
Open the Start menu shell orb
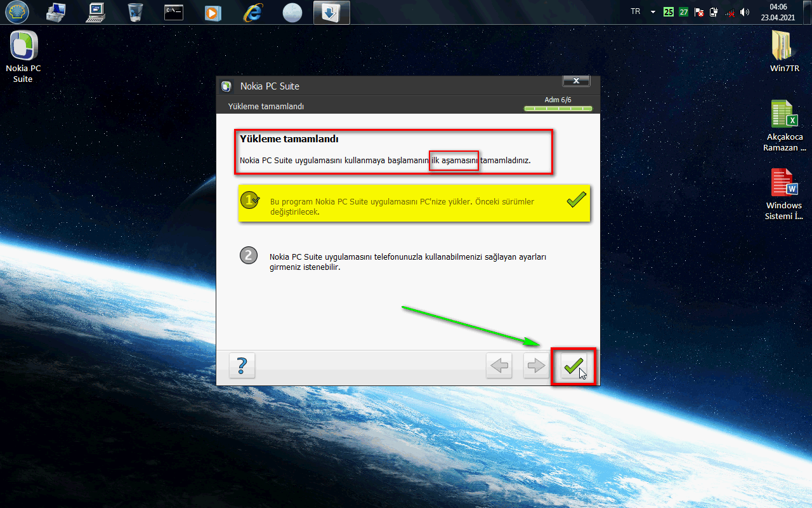pos(18,12)
